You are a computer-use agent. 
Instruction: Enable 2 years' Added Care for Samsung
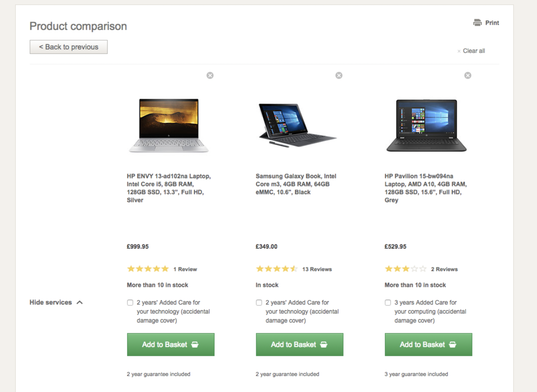pyautogui.click(x=259, y=303)
